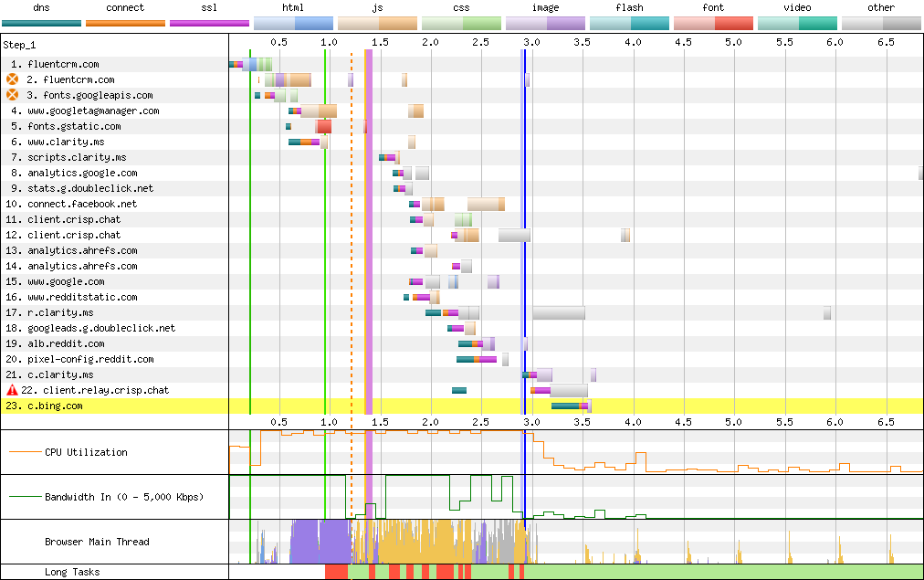Open request 12. client.crisp.chat
This screenshot has height=580, width=924.
tap(63, 235)
